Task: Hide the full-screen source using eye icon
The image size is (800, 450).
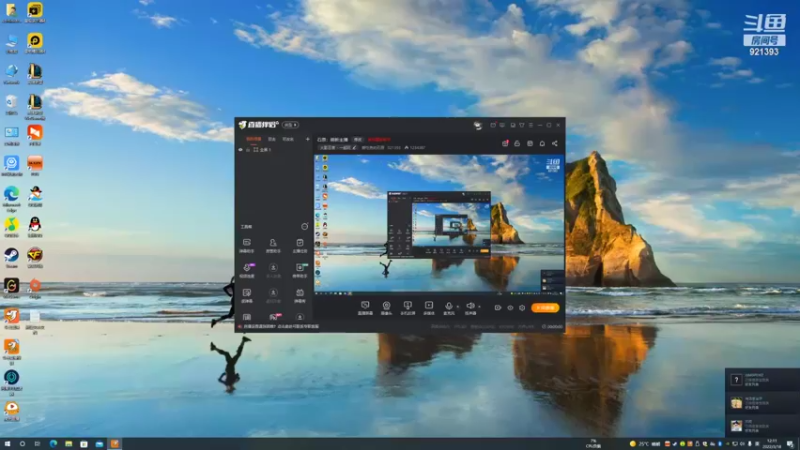Action: click(x=240, y=149)
